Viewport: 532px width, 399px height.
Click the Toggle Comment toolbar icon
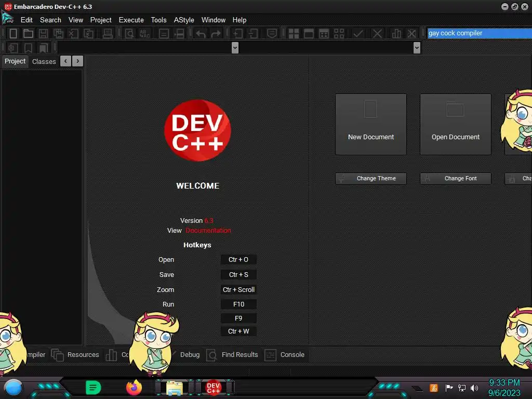[272, 34]
